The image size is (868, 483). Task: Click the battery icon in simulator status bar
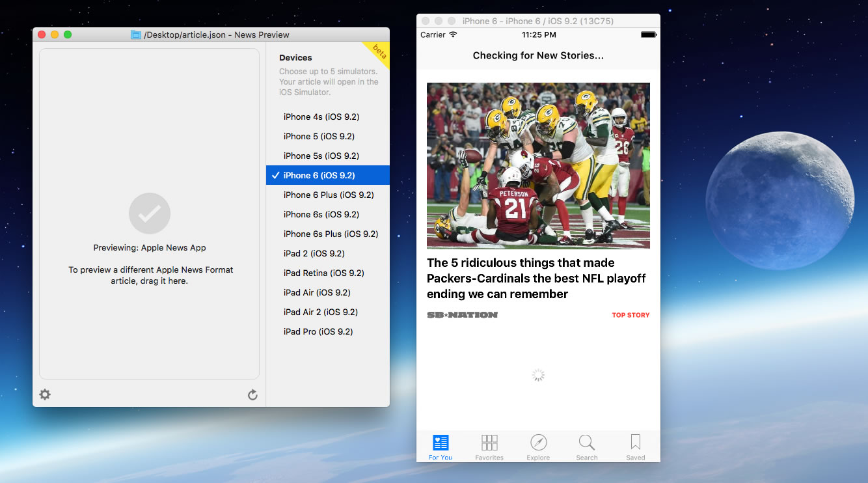pos(648,34)
